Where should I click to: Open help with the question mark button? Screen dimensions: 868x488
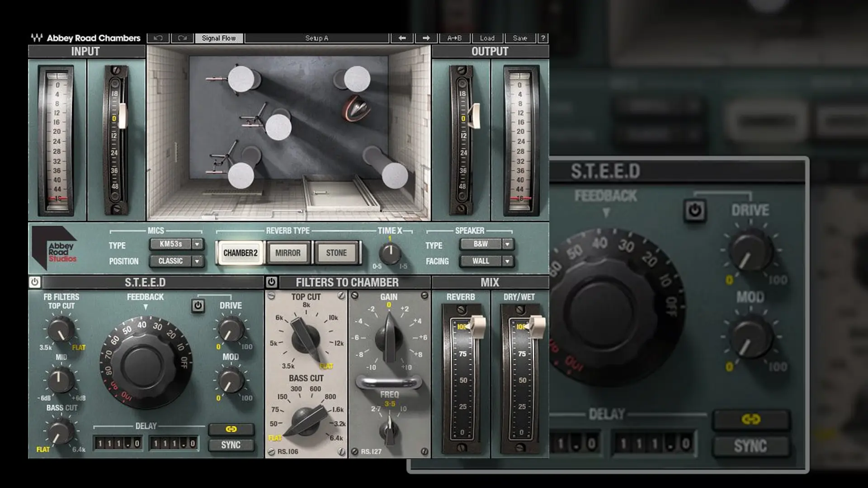pyautogui.click(x=543, y=38)
